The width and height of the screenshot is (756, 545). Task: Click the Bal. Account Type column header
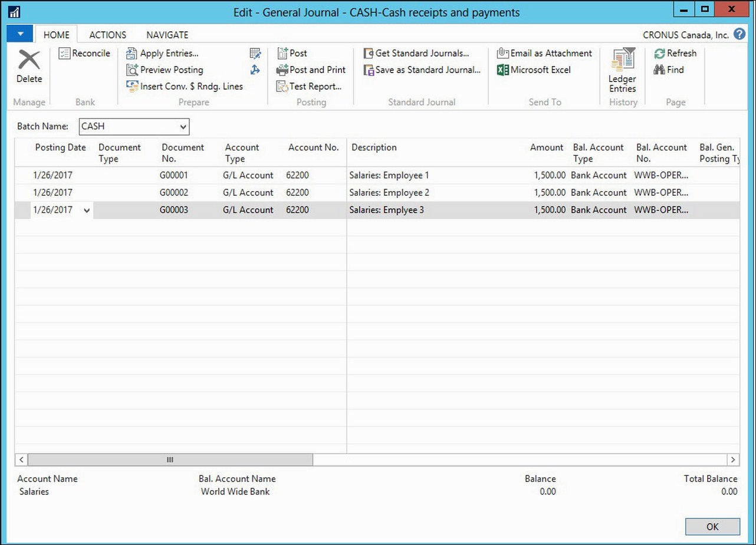(x=598, y=153)
